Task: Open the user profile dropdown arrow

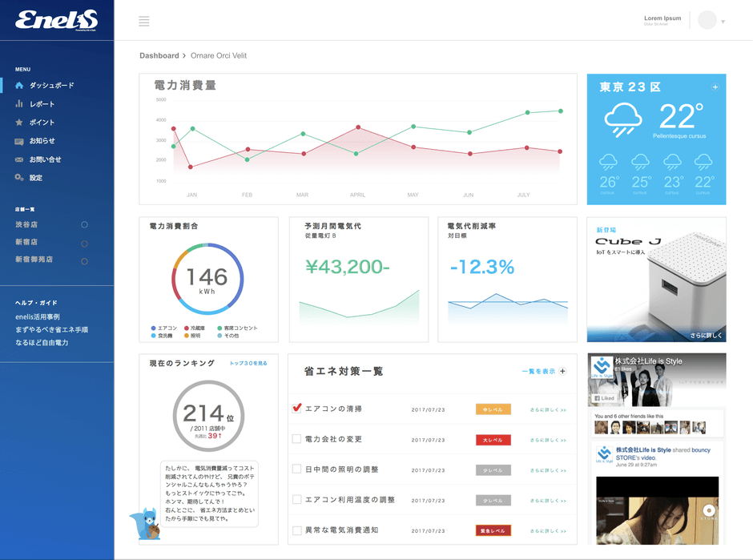Action: tap(723, 22)
